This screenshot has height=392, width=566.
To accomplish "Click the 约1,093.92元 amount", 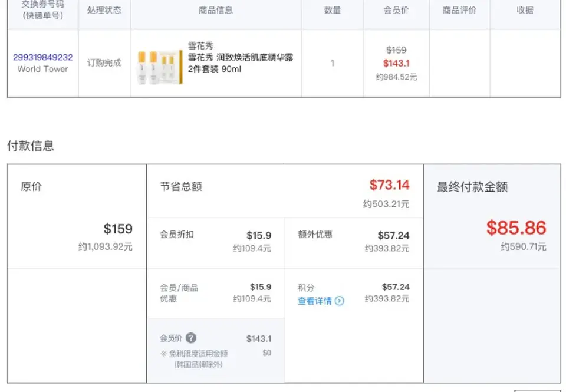I will pyautogui.click(x=106, y=246).
